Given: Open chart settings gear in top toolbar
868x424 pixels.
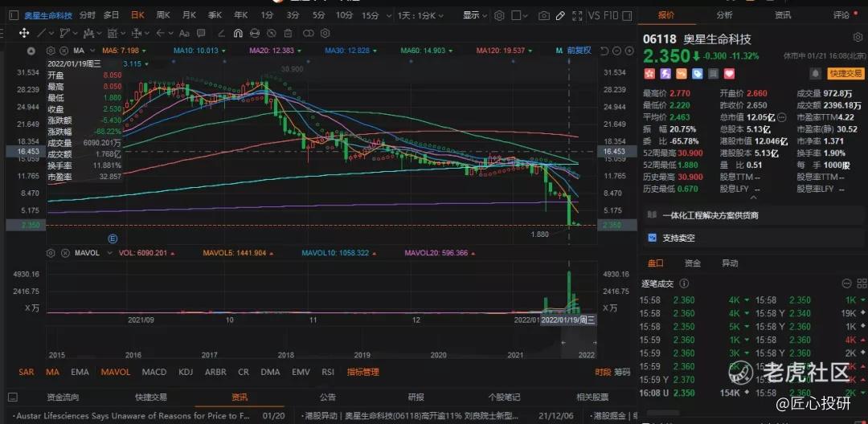Looking at the screenshot, I should (499, 15).
